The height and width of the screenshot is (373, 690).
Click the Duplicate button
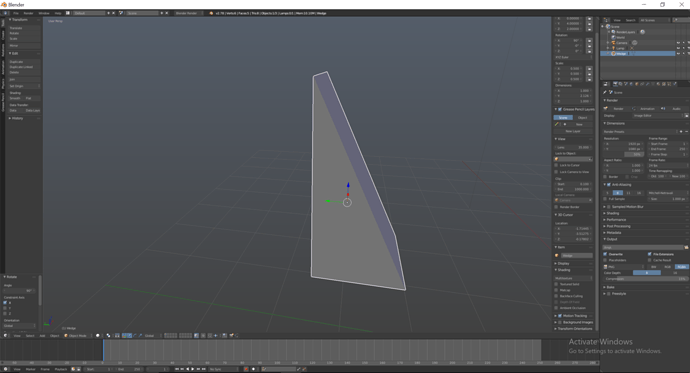tap(24, 62)
